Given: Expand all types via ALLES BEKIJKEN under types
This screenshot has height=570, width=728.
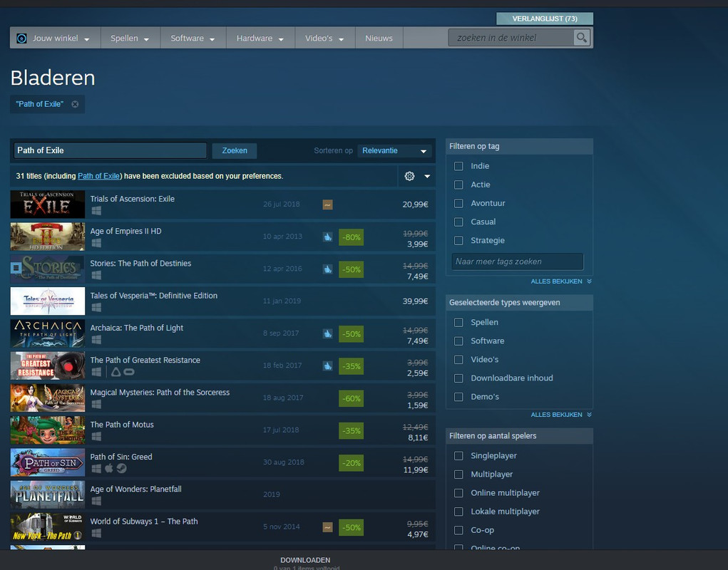Looking at the screenshot, I should 561,415.
